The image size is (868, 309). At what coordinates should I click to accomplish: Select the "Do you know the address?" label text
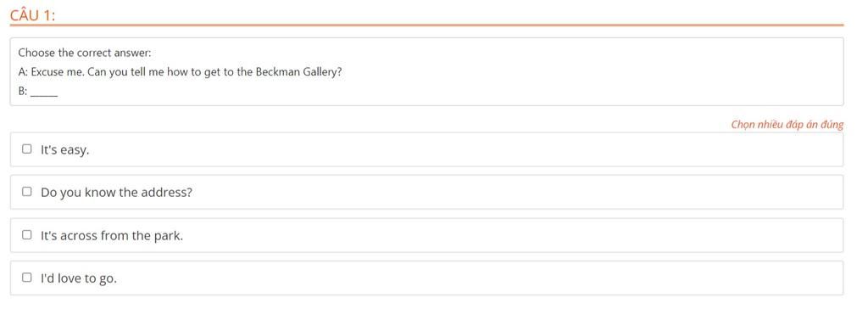point(116,193)
